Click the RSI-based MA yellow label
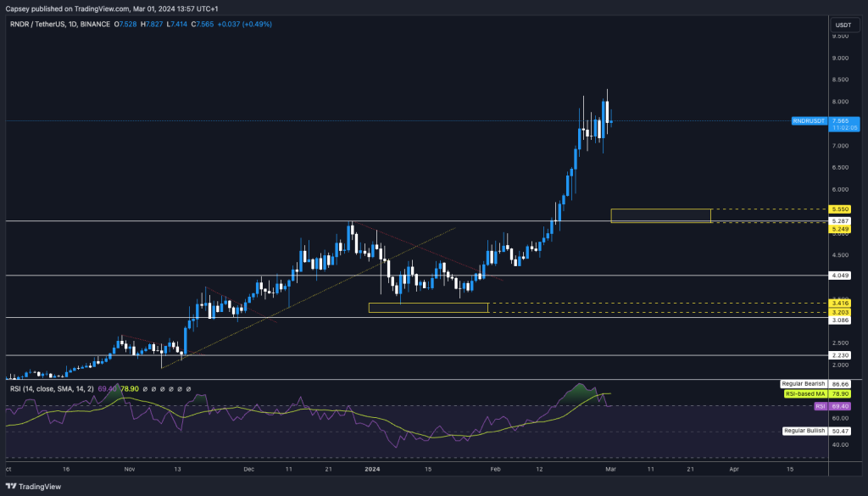Viewport: 868px width, 496px height. 805,394
